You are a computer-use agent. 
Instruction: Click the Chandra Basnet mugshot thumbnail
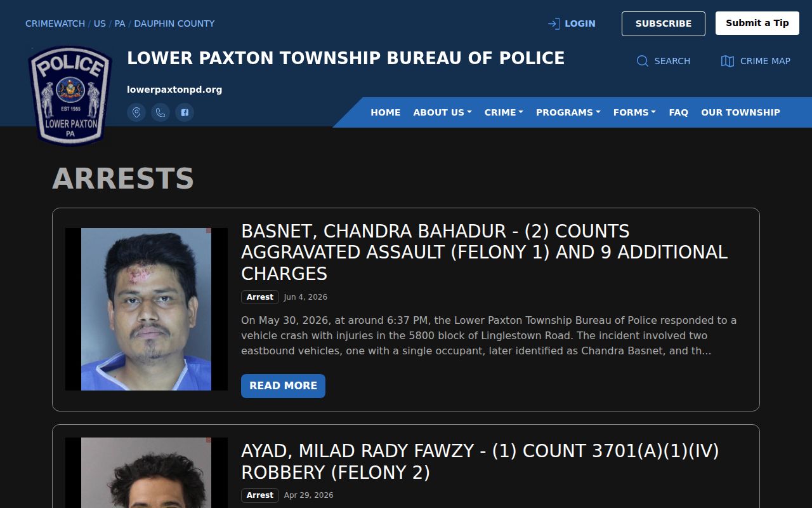pyautogui.click(x=147, y=309)
